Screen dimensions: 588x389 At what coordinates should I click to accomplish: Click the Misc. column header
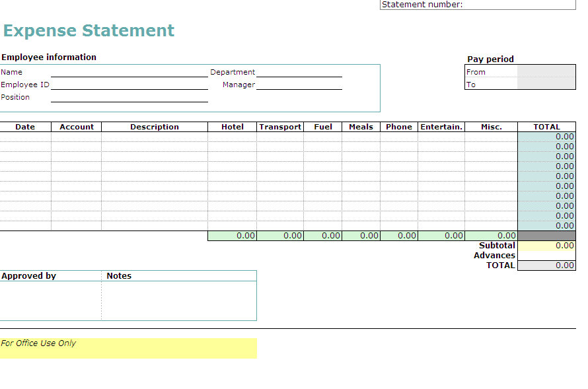[x=492, y=127]
